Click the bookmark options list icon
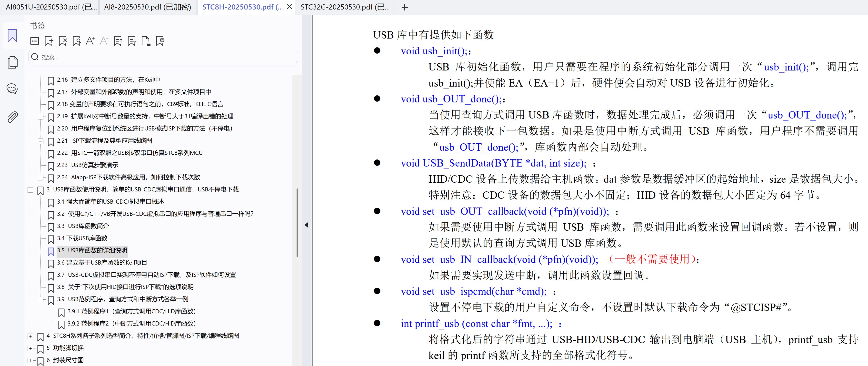 pos(35,41)
